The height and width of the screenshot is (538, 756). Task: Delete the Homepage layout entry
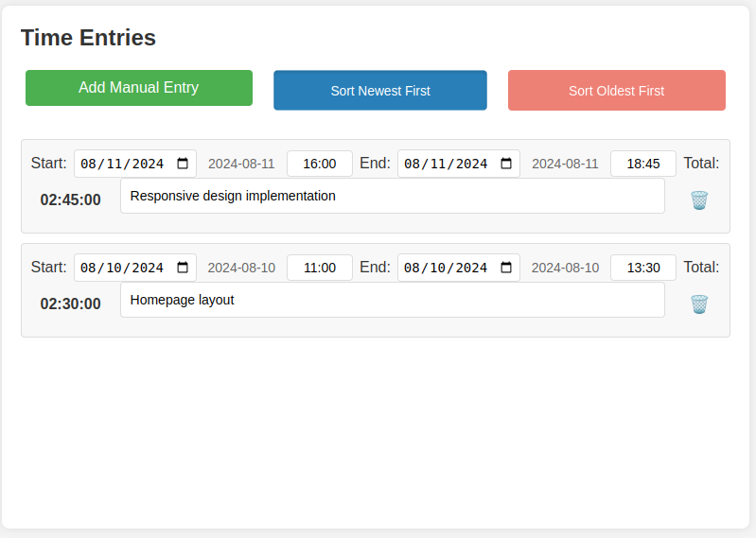coord(699,304)
